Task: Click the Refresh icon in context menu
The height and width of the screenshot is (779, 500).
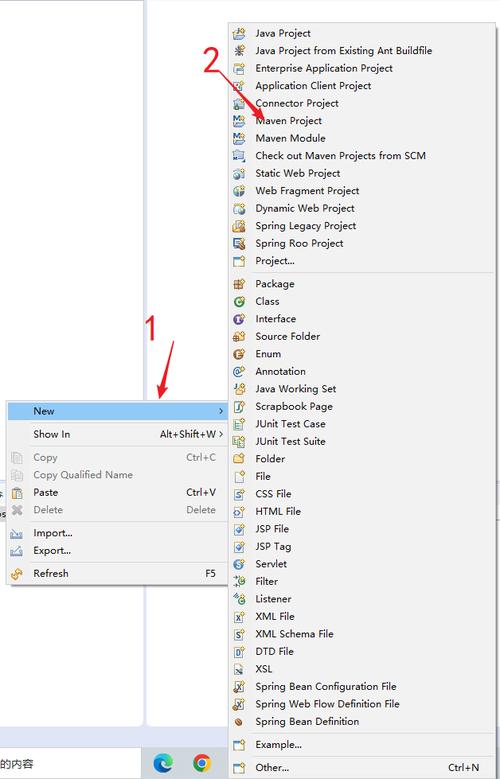Action: coord(16,574)
